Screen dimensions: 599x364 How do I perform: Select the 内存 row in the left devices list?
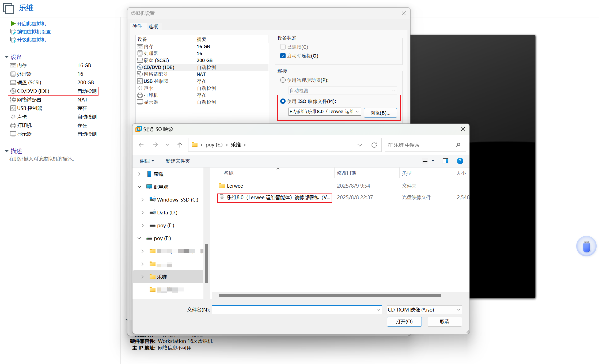click(x=53, y=65)
